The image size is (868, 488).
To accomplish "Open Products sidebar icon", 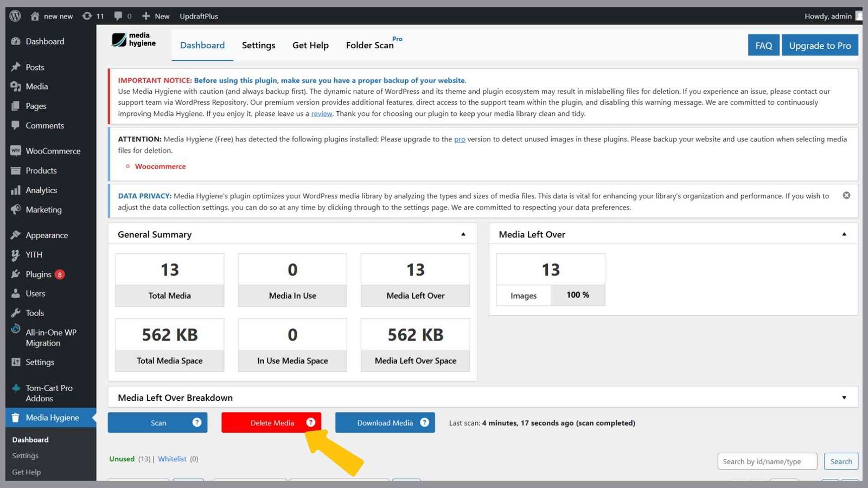I will (16, 170).
